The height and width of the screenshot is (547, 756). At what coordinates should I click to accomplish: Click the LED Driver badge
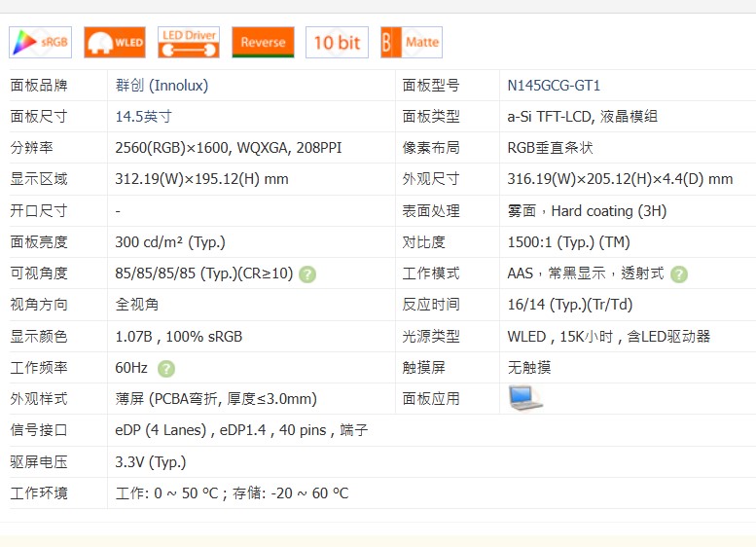pyautogui.click(x=189, y=42)
